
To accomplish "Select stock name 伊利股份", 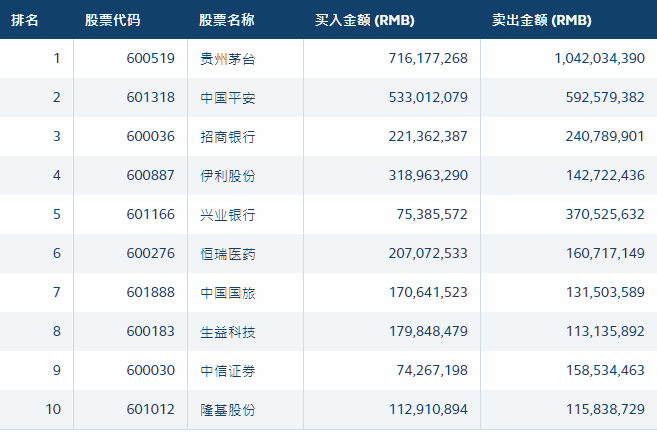I will 228,176.
